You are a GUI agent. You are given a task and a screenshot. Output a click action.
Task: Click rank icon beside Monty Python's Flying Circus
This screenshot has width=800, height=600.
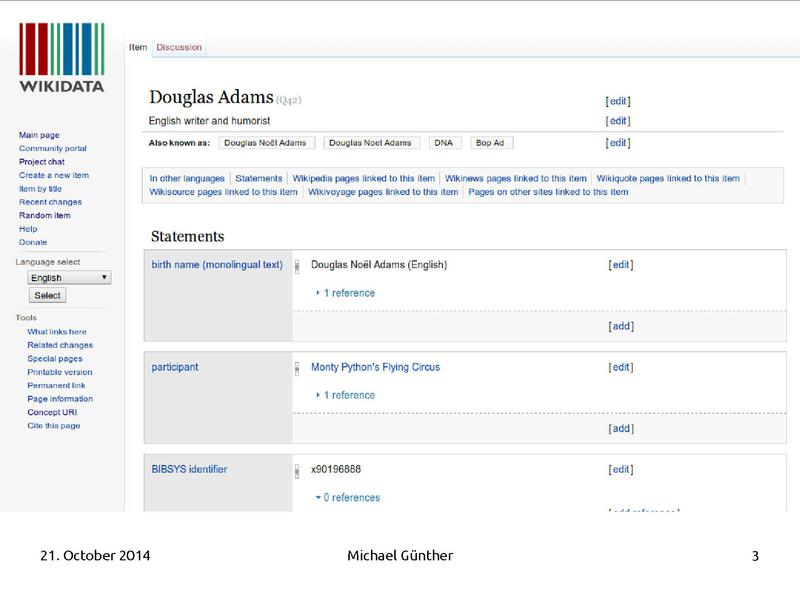coord(297,369)
